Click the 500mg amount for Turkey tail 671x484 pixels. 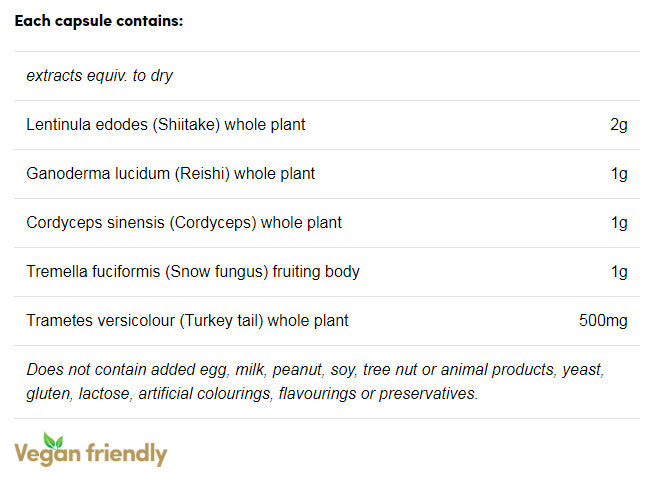(603, 321)
